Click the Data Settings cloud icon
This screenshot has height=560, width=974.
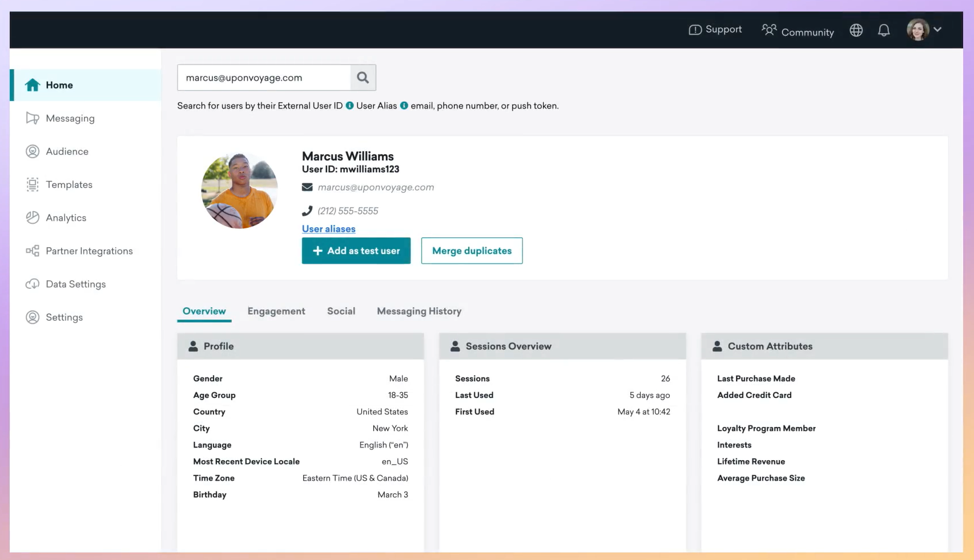(x=33, y=284)
